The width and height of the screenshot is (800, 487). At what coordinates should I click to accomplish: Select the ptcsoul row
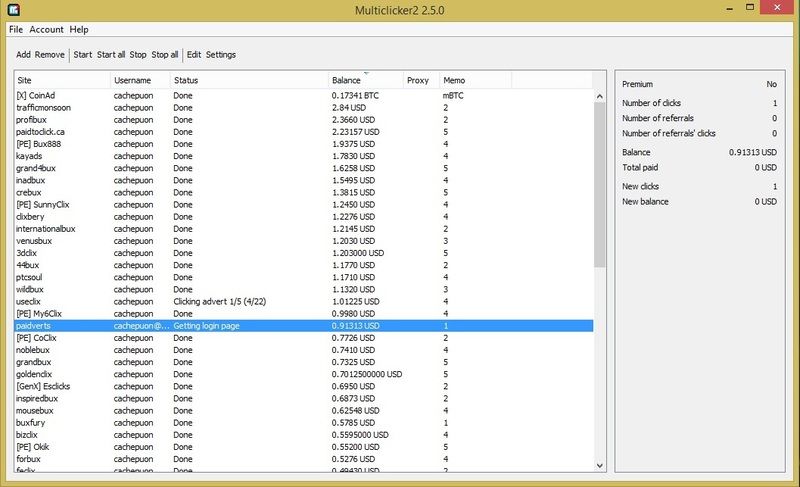point(304,277)
